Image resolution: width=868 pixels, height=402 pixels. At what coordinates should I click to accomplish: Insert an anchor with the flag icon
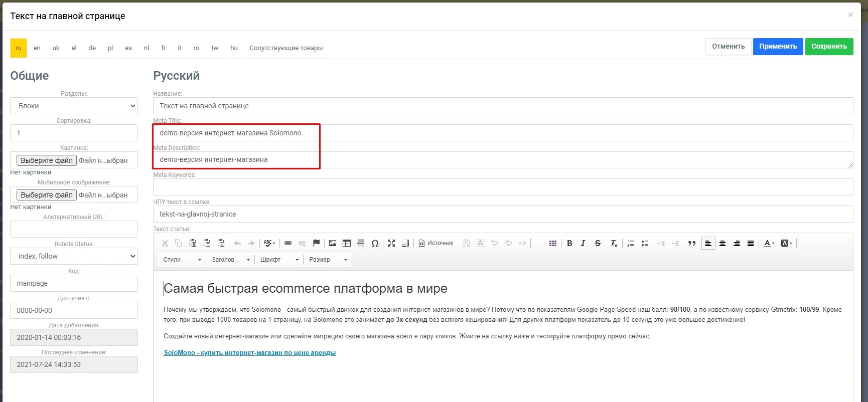tap(316, 243)
